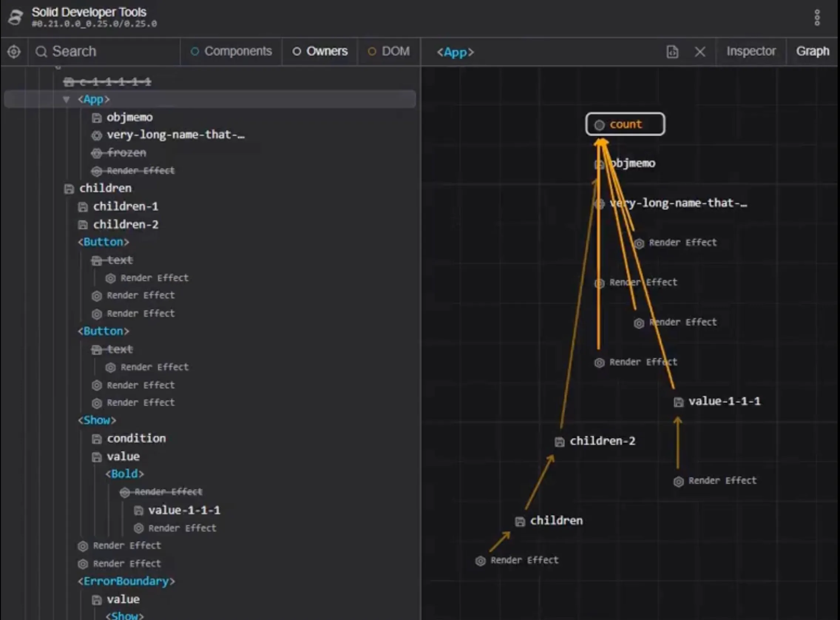Open the options gear beside the search bar
This screenshot has height=620, width=840.
pyautogui.click(x=14, y=52)
